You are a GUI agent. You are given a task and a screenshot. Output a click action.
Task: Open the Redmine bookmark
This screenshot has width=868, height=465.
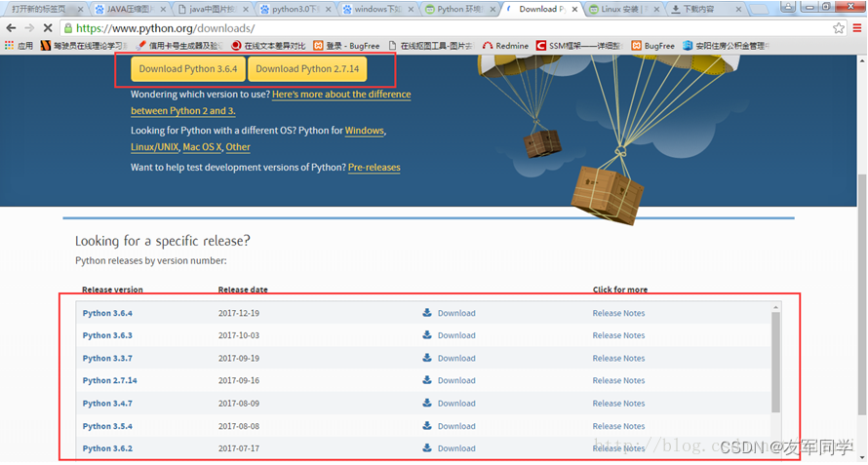point(505,46)
